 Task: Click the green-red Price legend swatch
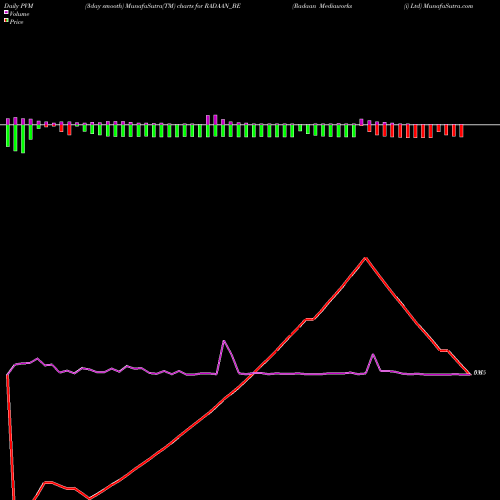(x=6, y=20)
